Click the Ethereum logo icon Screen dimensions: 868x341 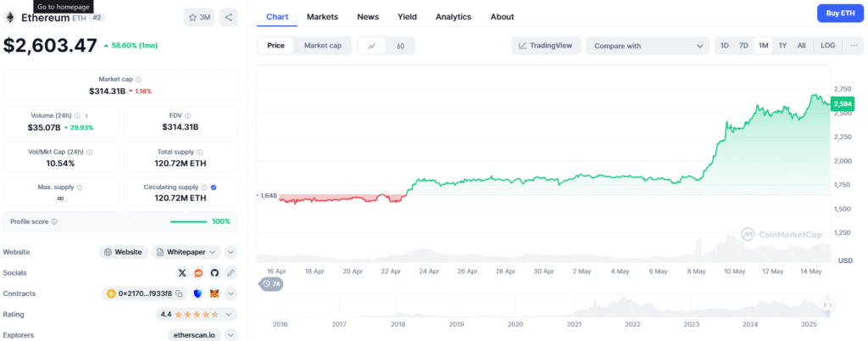pyautogui.click(x=10, y=18)
